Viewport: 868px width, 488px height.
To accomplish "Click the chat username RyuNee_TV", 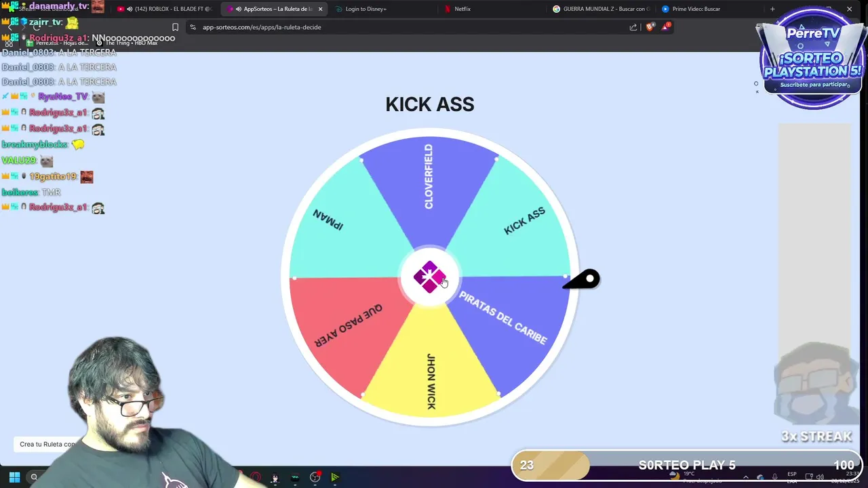I will (x=63, y=97).
